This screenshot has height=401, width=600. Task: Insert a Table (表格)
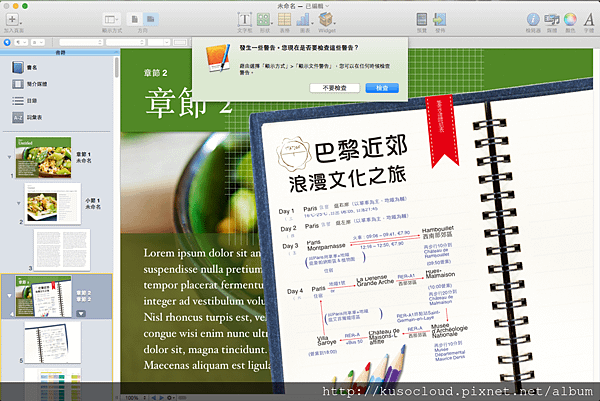[284, 19]
